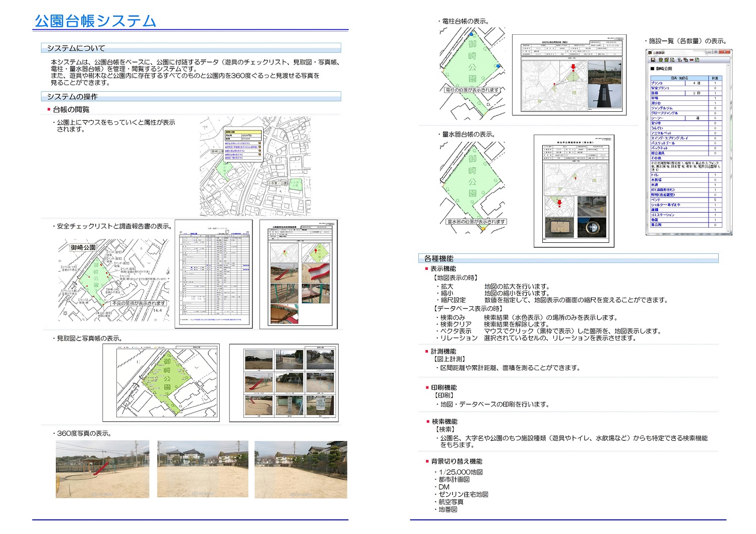The width and height of the screenshot is (756, 534).
Task: Click the blue pole marker on 御崎公園 map
Action: [x=498, y=66]
